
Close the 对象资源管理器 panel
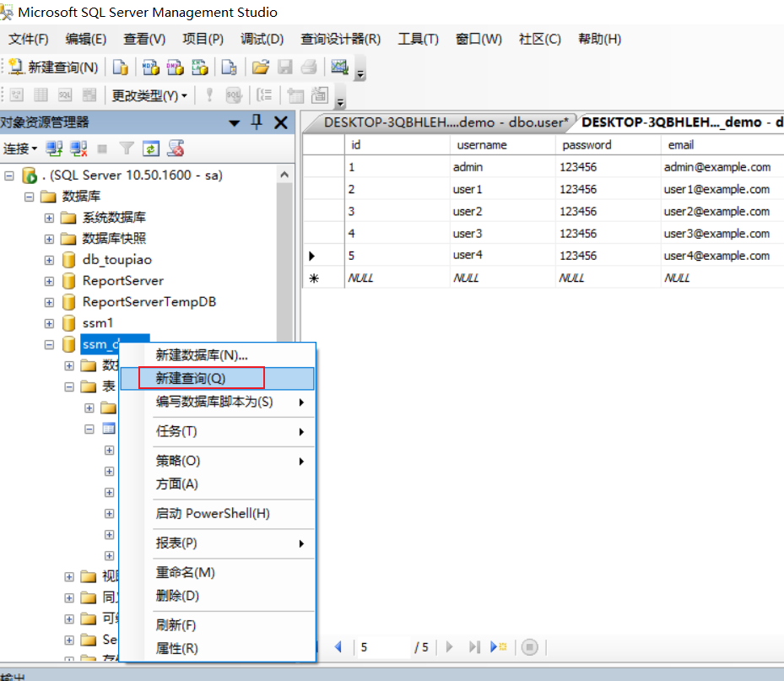[281, 122]
